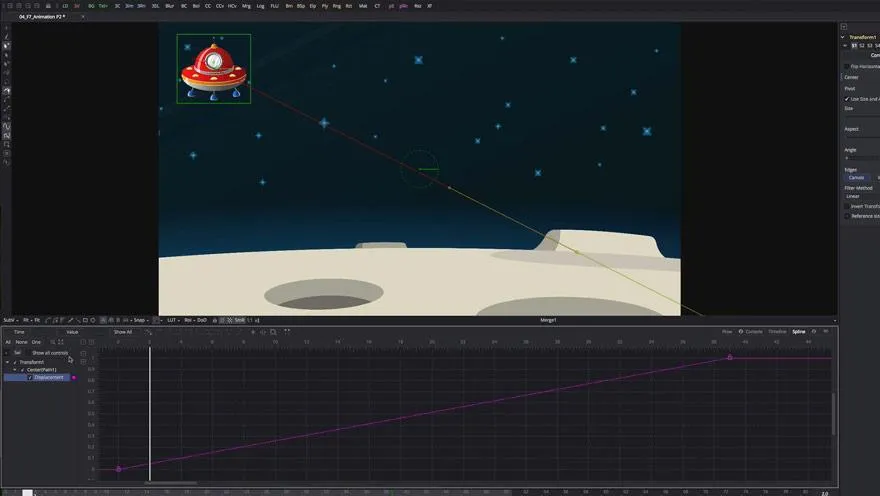Click the None selection button
The height and width of the screenshot is (496, 880).
click(x=21, y=342)
